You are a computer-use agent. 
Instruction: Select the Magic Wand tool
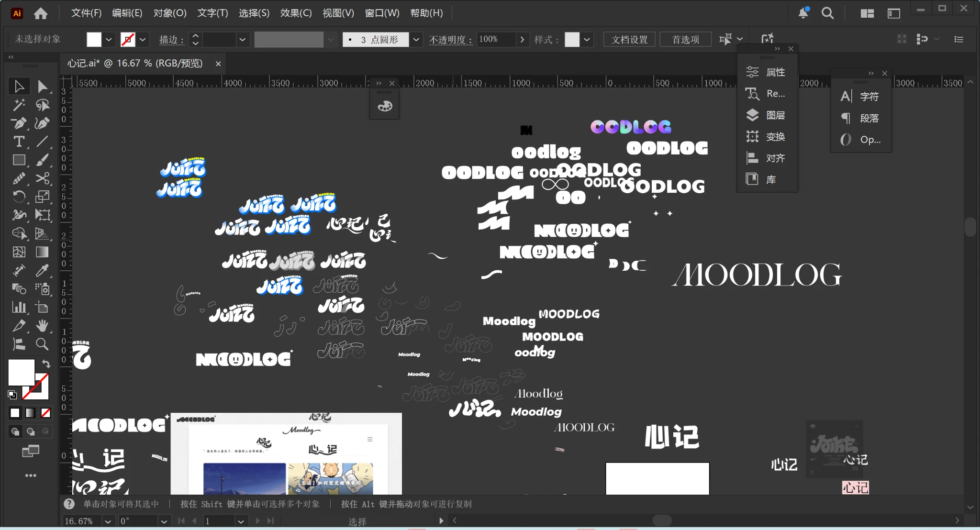19,105
